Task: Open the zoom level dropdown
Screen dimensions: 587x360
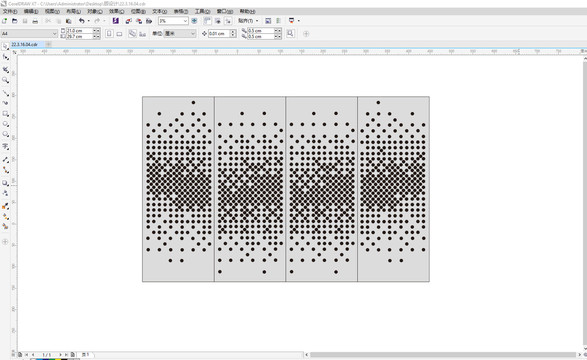Action: [185, 21]
